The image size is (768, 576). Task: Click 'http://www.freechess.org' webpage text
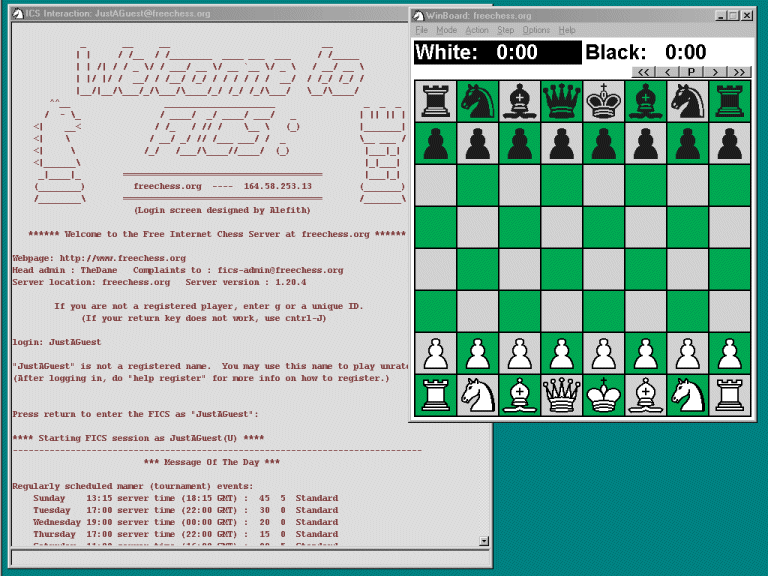click(122, 258)
